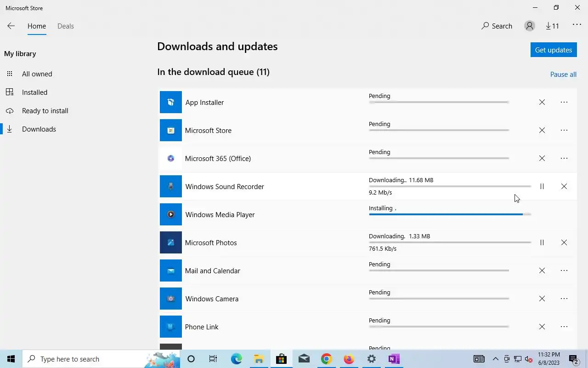Click the Mail and Calendar app icon
This screenshot has height=368, width=588.
pos(171,270)
